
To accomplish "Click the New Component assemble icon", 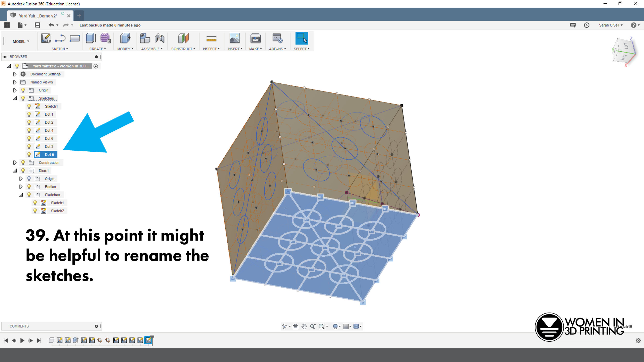I will [x=145, y=38].
